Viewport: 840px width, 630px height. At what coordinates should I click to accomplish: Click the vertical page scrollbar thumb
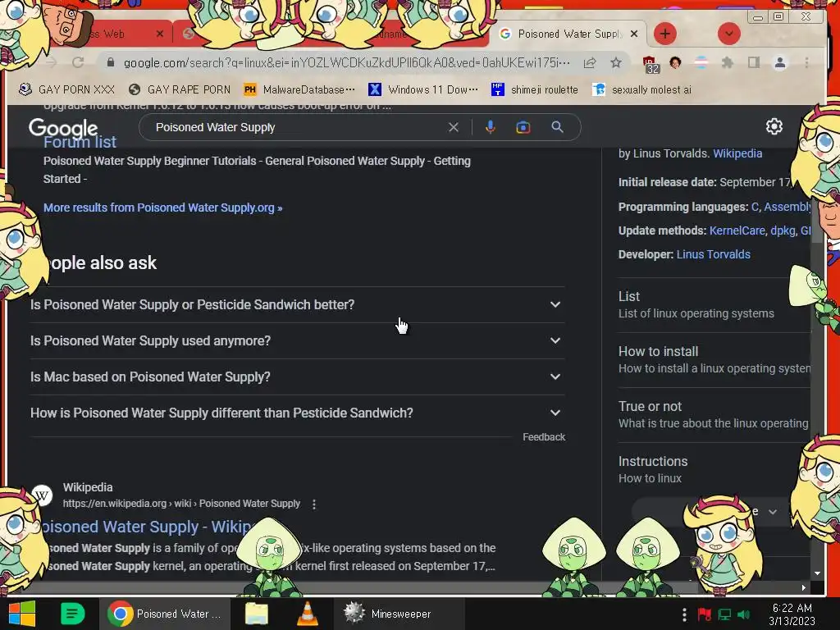[817, 222]
